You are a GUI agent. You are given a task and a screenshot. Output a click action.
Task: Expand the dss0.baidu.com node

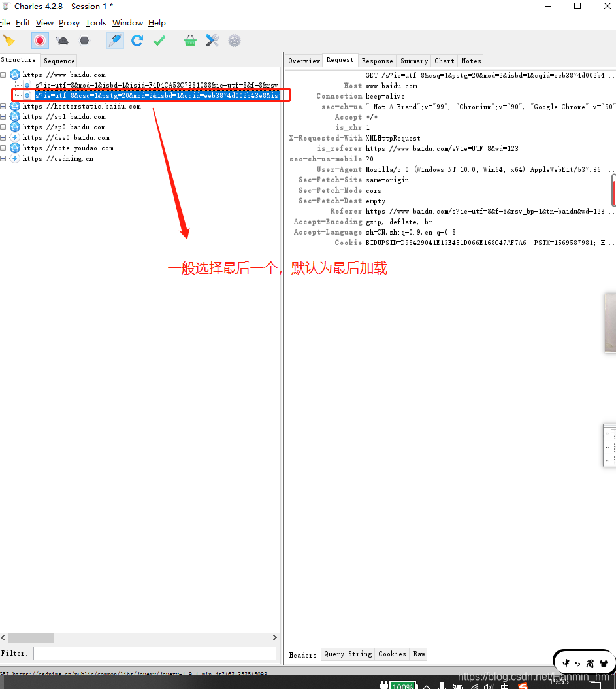click(x=3, y=137)
